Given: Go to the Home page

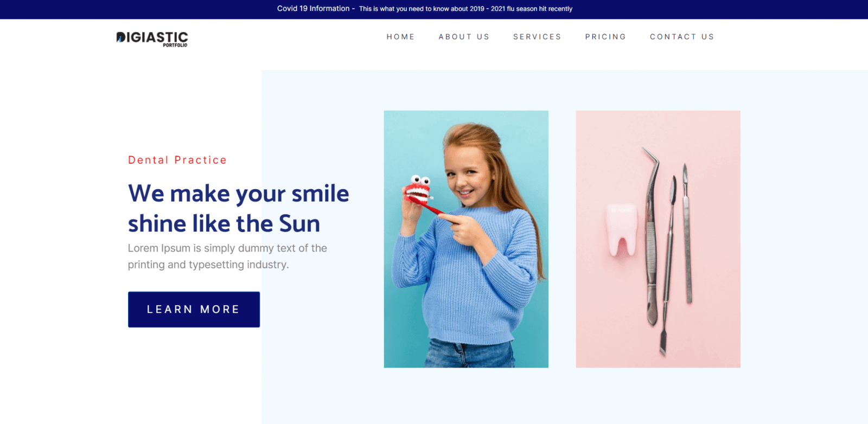Looking at the screenshot, I should (x=400, y=37).
